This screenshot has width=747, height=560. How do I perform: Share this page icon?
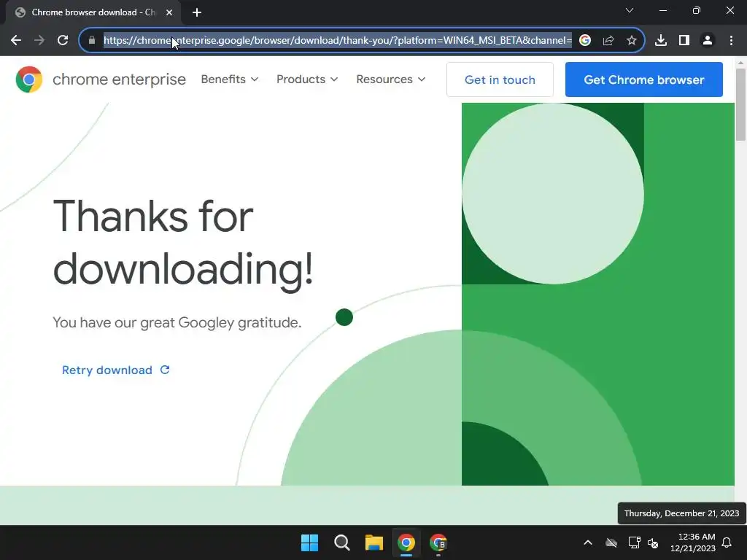click(608, 40)
